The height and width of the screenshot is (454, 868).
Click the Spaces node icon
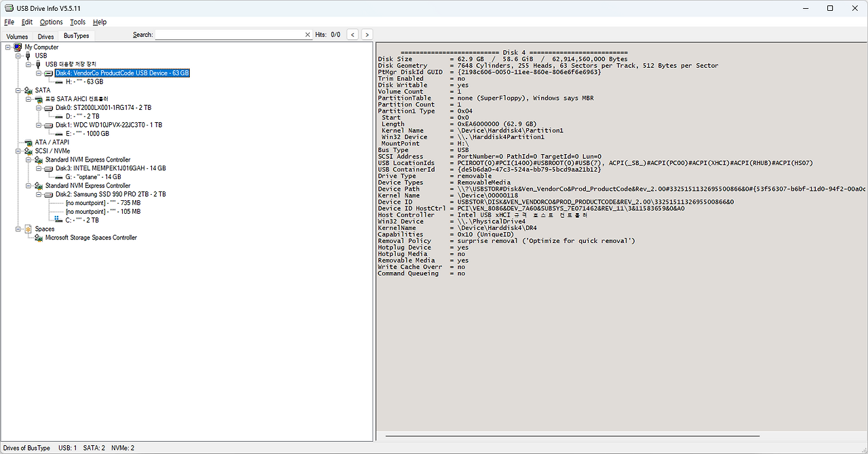coord(28,229)
